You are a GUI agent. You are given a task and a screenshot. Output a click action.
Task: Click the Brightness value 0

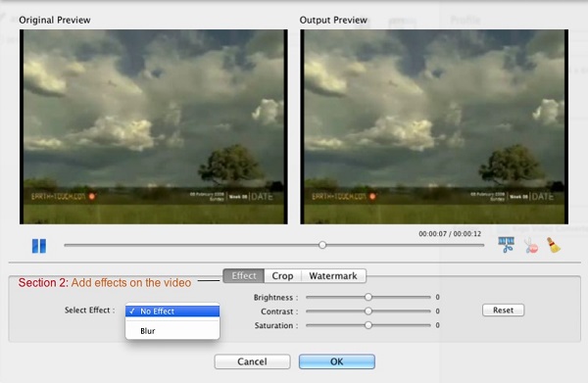click(438, 297)
